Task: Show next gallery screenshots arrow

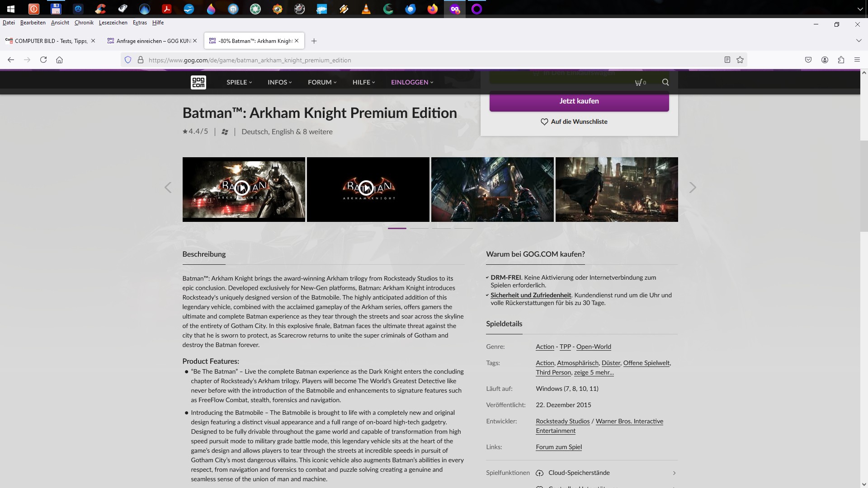Action: pyautogui.click(x=693, y=188)
